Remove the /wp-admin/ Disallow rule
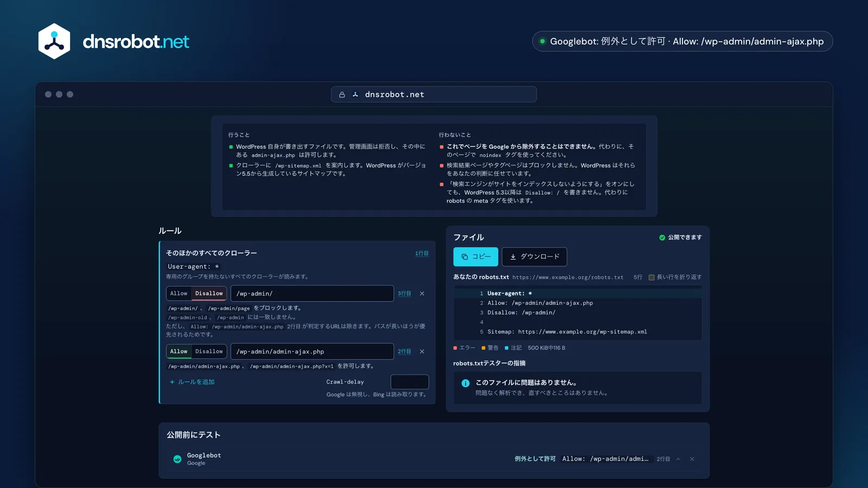868x488 pixels. 422,293
